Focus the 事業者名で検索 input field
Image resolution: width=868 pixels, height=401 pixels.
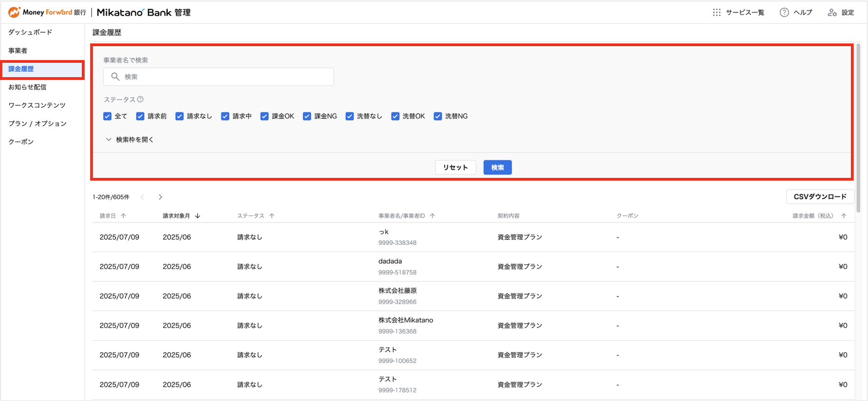pyautogui.click(x=219, y=77)
